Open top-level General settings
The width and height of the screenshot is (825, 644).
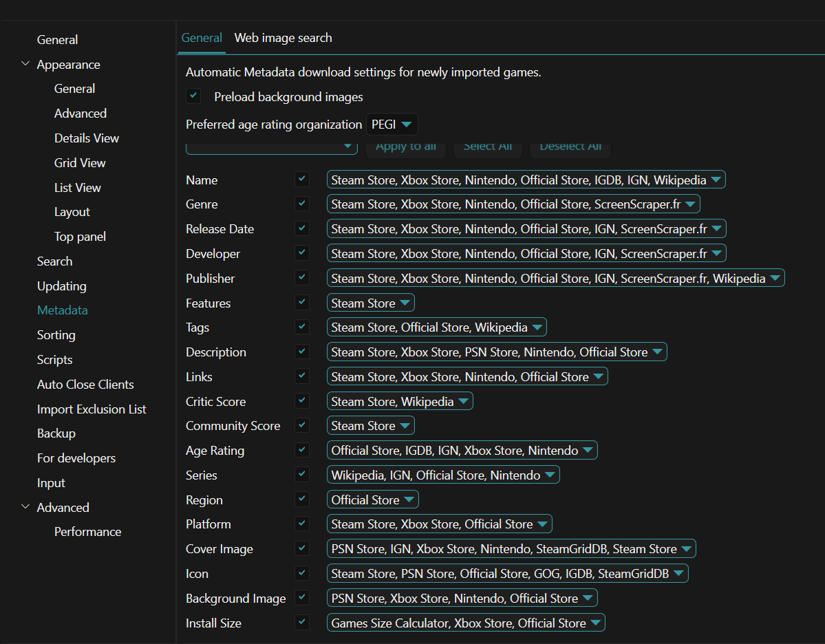click(57, 40)
